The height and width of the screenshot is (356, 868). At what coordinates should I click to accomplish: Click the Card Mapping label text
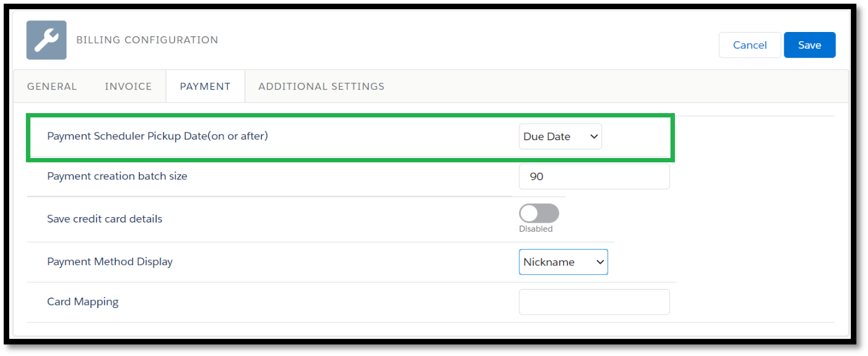[82, 302]
